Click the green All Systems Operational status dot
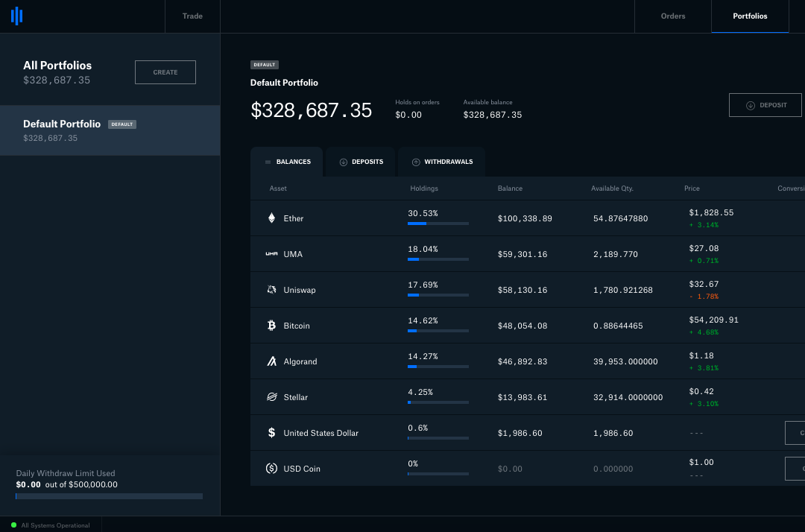805x532 pixels. tap(14, 525)
